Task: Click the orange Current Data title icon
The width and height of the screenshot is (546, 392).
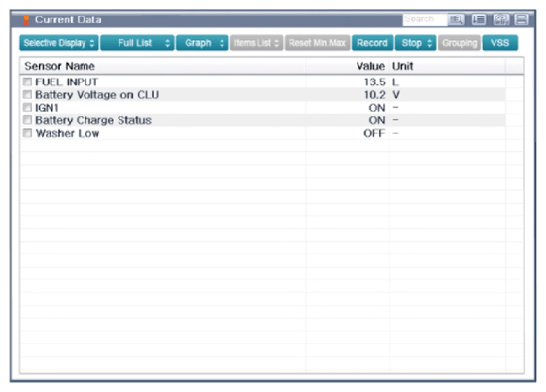Action: (26, 20)
